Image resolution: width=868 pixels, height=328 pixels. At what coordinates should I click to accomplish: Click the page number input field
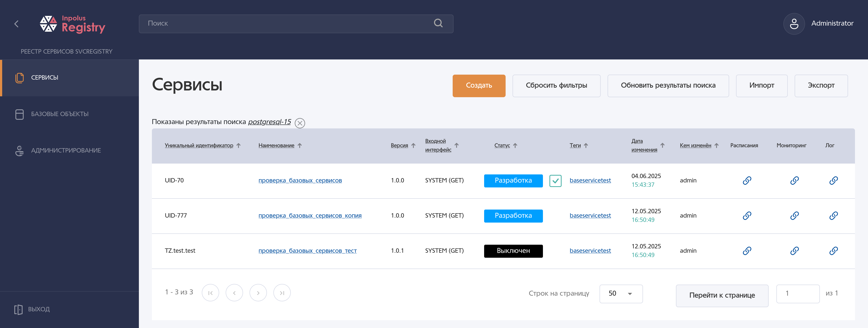pyautogui.click(x=797, y=294)
